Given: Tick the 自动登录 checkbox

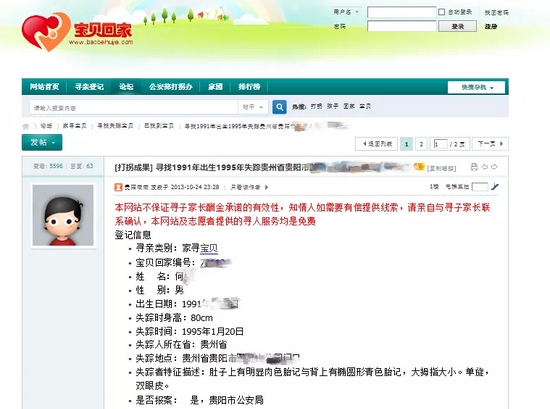Looking at the screenshot, I should (442, 12).
